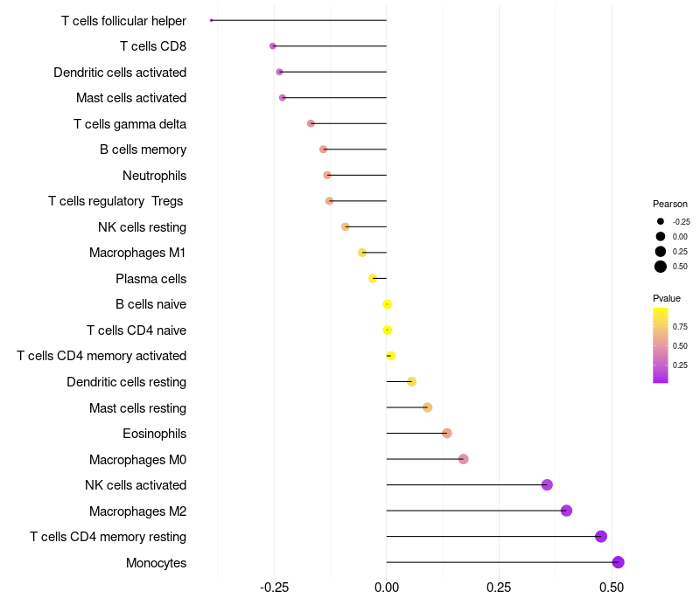The height and width of the screenshot is (612, 700).
Task: Select the Macrophages M0 data point
Action: pos(463,459)
